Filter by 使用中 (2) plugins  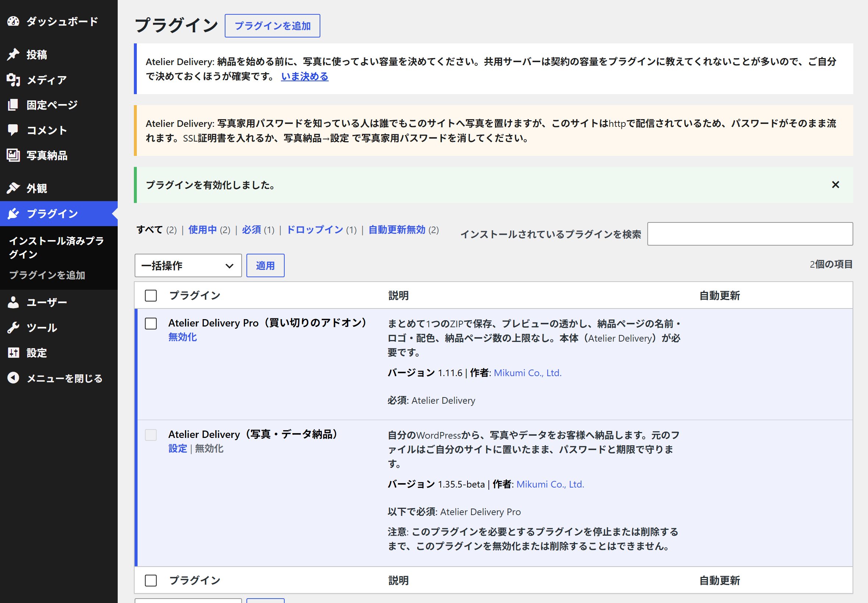point(209,230)
